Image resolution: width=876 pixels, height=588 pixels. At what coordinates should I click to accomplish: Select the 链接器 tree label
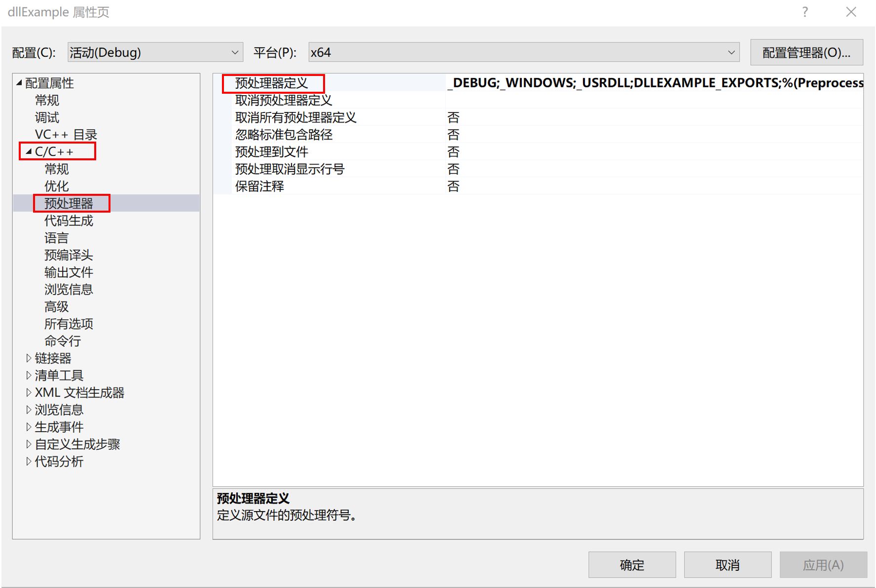click(53, 358)
